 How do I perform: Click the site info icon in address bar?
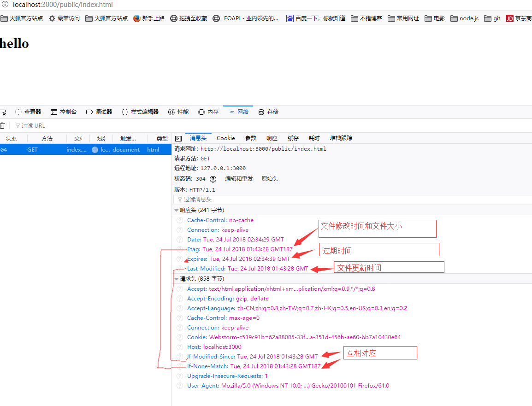5,5
